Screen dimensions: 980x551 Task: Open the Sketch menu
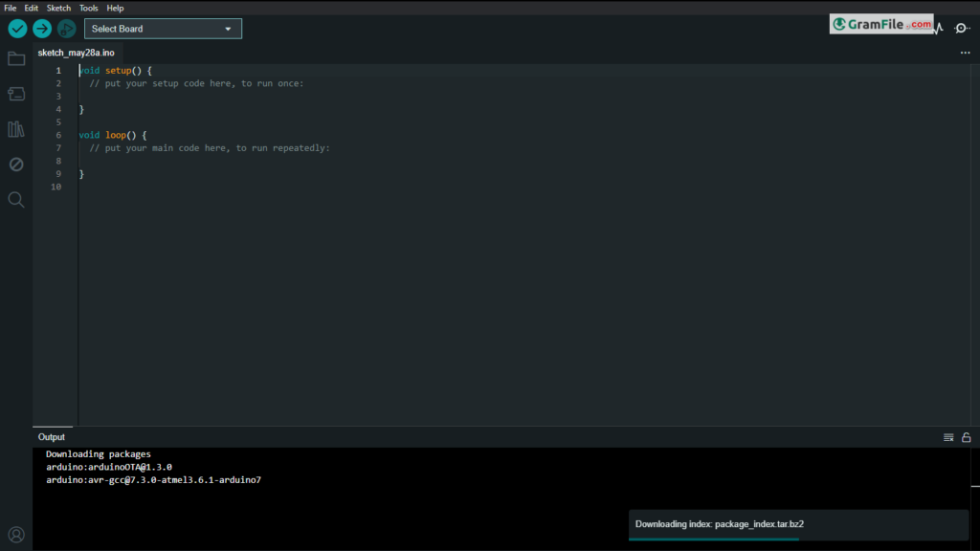[x=59, y=8]
